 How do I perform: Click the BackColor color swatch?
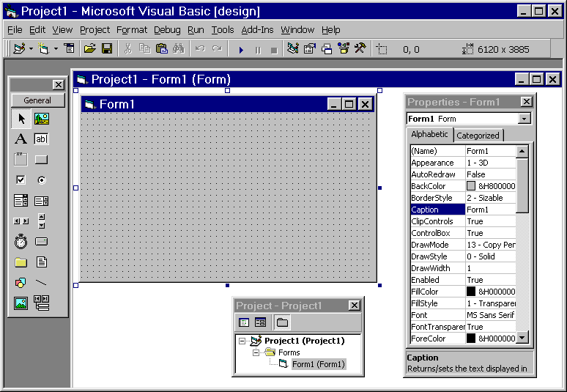(471, 186)
